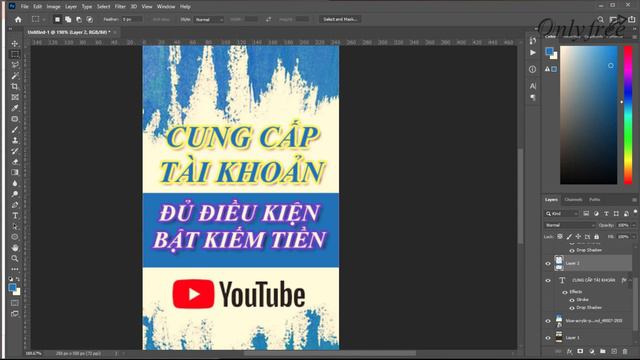Image resolution: width=640 pixels, height=360 pixels.
Task: Select the Lasso tool
Action: [x=15, y=65]
